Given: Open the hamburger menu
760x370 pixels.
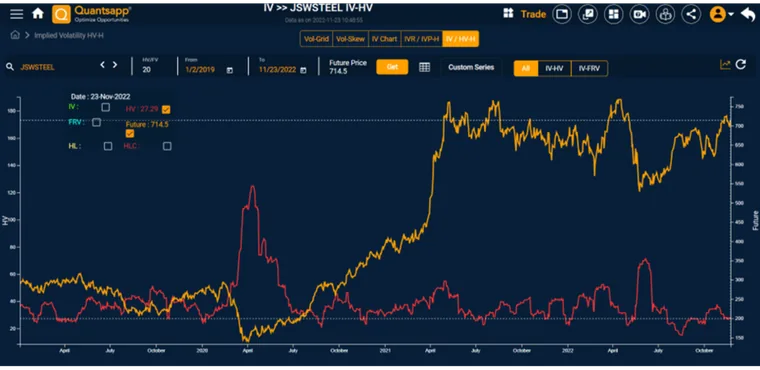Looking at the screenshot, I should (x=16, y=14).
